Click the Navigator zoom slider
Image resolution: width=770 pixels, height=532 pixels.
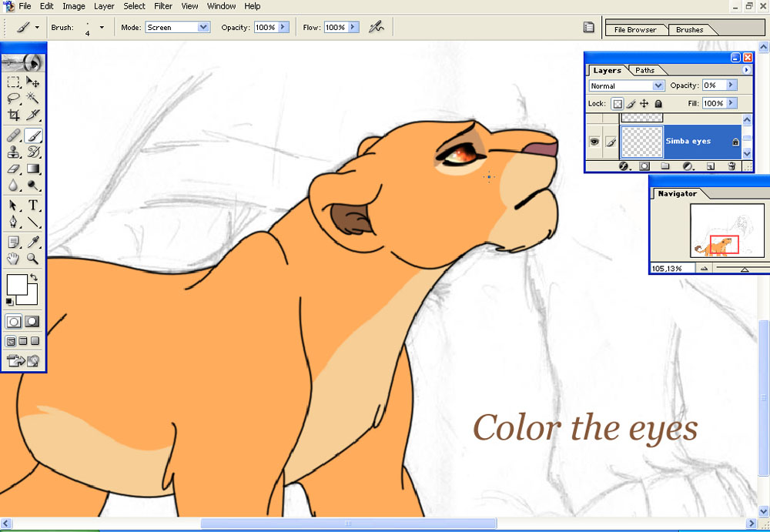(745, 269)
